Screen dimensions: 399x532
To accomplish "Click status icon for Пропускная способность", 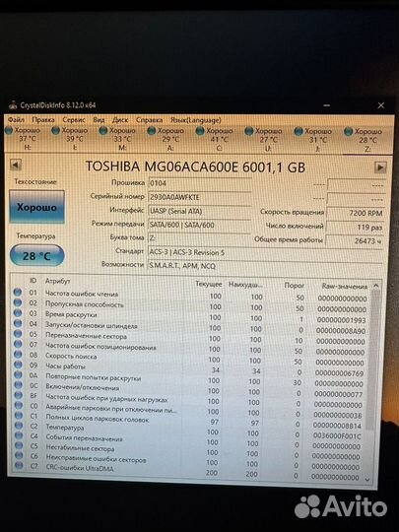I will point(18,302).
